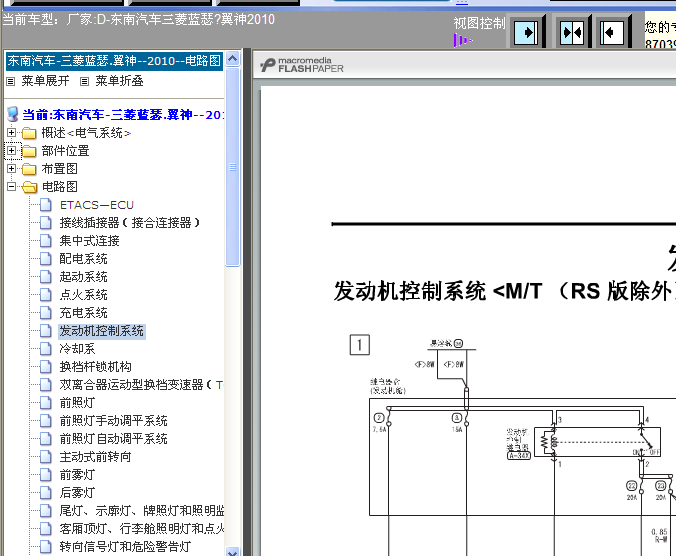Open the 换档杆锁机构 diagram
The width and height of the screenshot is (676, 556).
point(96,367)
